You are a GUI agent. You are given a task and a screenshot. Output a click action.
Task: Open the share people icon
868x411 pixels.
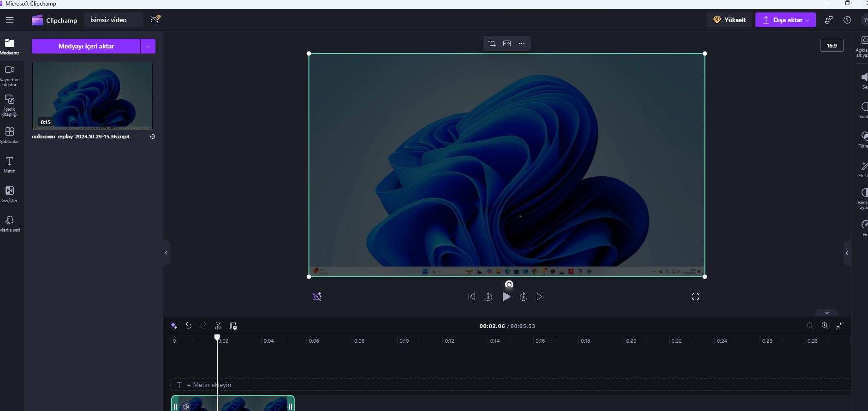829,20
